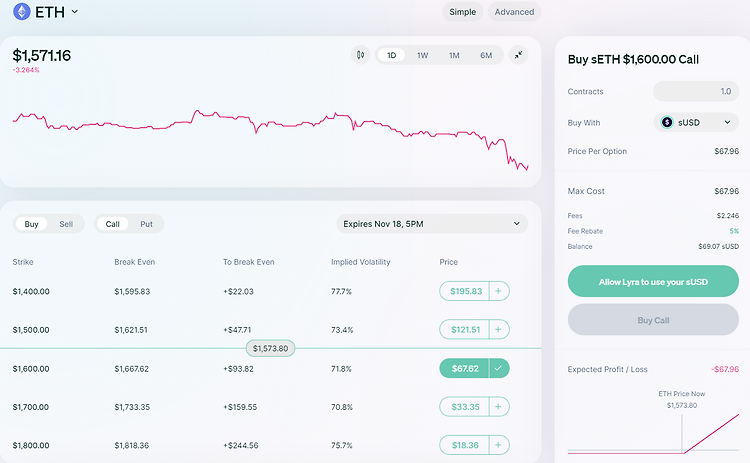Click the Break Even column header
This screenshot has width=750, height=463.
(134, 262)
